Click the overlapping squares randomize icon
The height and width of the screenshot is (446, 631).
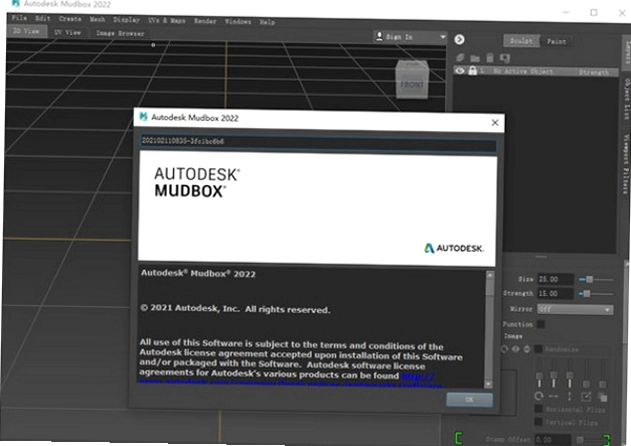click(x=602, y=397)
